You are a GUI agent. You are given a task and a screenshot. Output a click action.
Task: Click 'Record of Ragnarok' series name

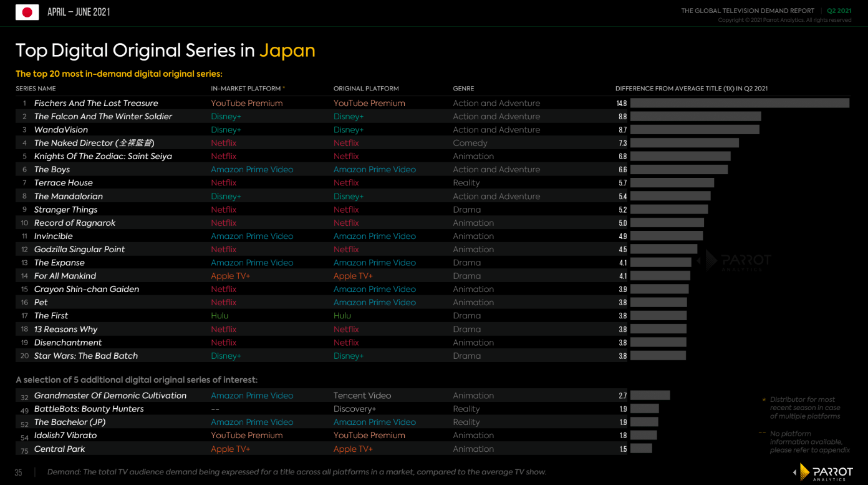pos(75,223)
